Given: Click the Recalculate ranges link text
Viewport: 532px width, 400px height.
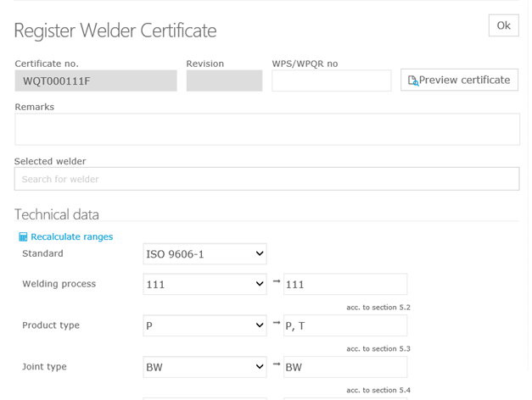Looking at the screenshot, I should [71, 237].
